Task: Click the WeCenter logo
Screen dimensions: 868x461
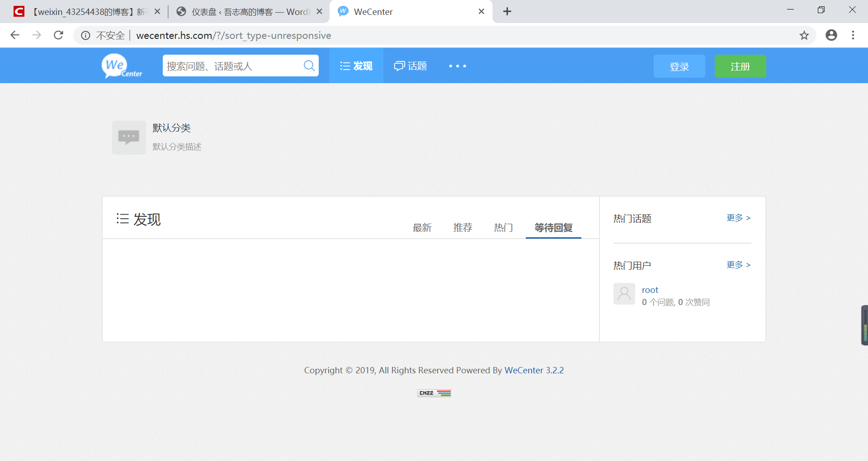Action: pyautogui.click(x=122, y=66)
